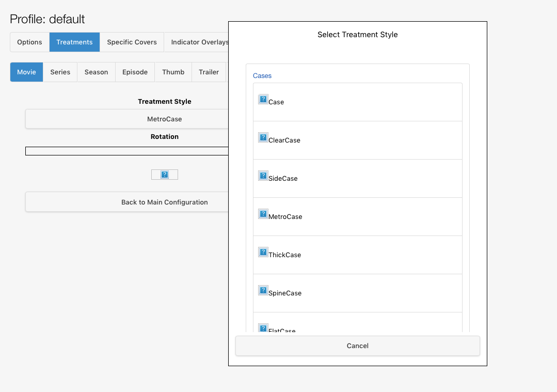Choose the Episode media type tab
Screen dimensions: 557x392
[135, 72]
